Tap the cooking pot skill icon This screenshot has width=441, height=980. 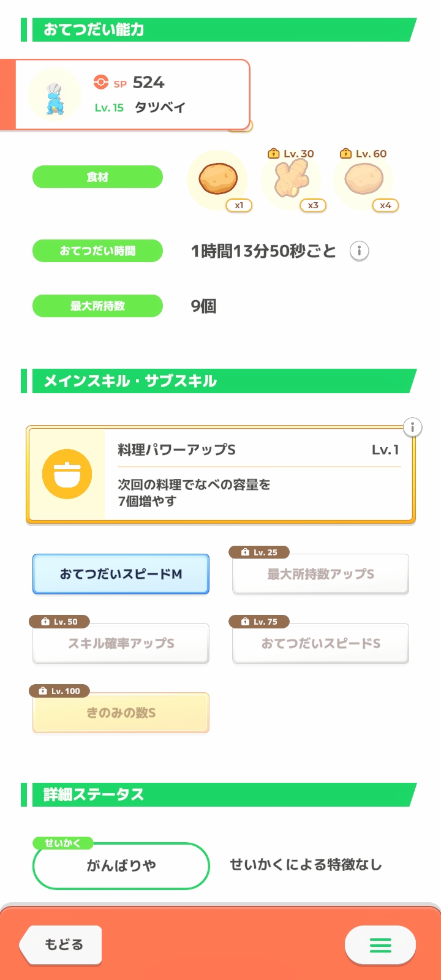tap(67, 474)
